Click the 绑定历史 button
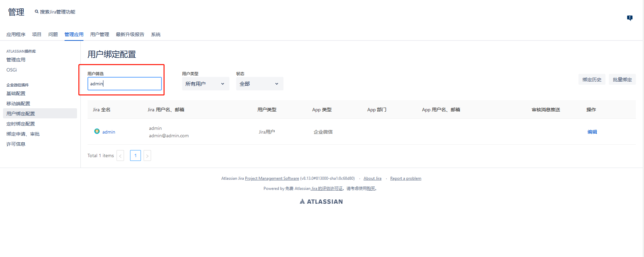Image resolution: width=644 pixels, height=257 pixels. point(592,80)
